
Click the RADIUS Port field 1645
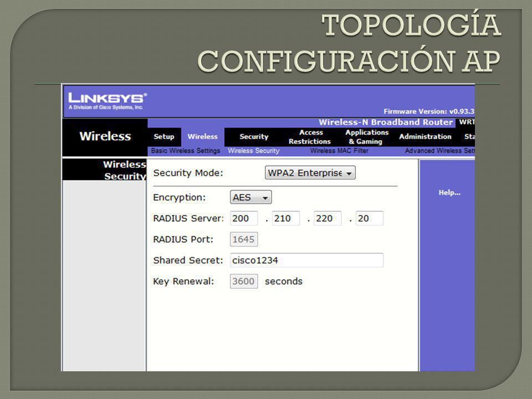(x=244, y=239)
